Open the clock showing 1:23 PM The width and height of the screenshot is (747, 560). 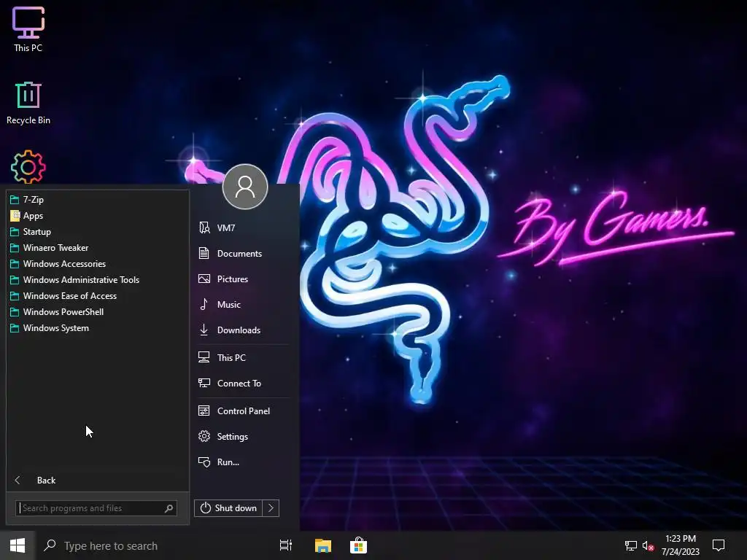pos(681,545)
